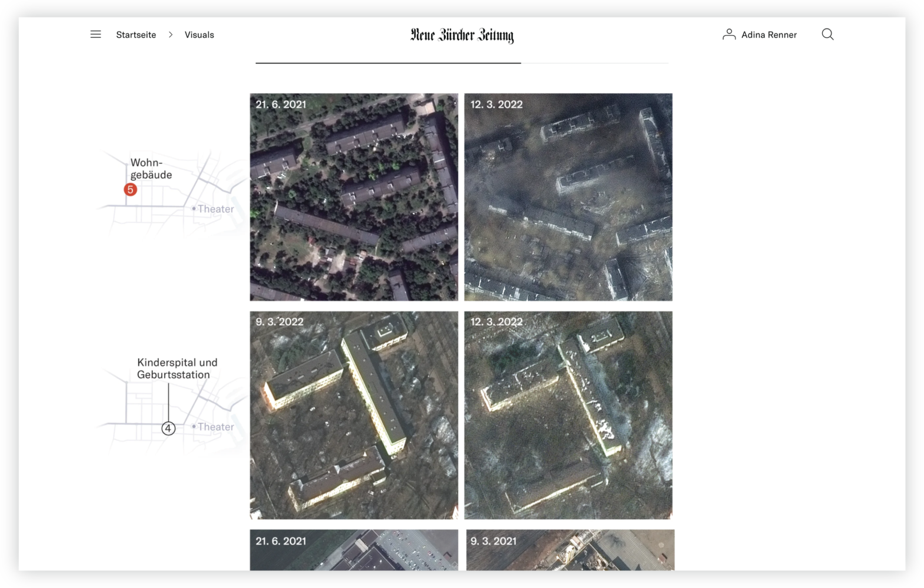Click Theater label on upper map
Screen dimensions: 924x588
[x=215, y=209]
